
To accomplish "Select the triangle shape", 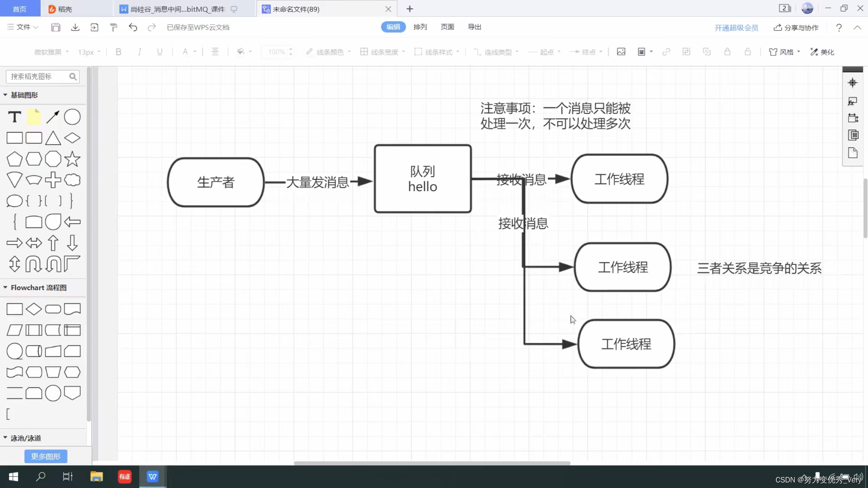I will [53, 138].
